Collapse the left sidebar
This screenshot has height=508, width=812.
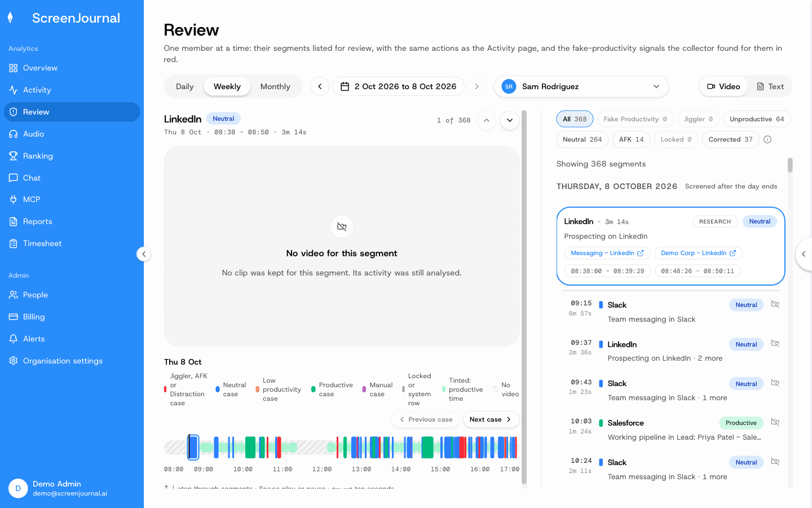click(144, 254)
